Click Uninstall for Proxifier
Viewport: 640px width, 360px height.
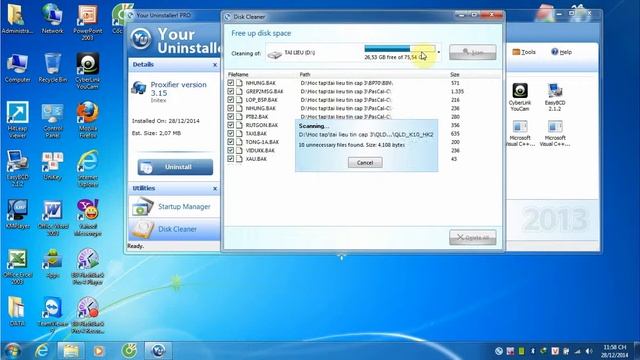[175, 167]
